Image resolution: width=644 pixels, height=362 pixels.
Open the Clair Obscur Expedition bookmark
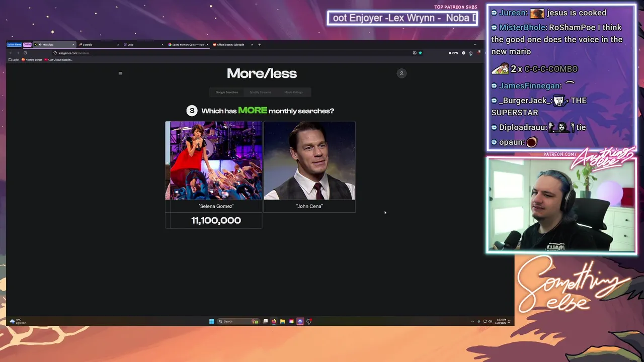coord(58,60)
